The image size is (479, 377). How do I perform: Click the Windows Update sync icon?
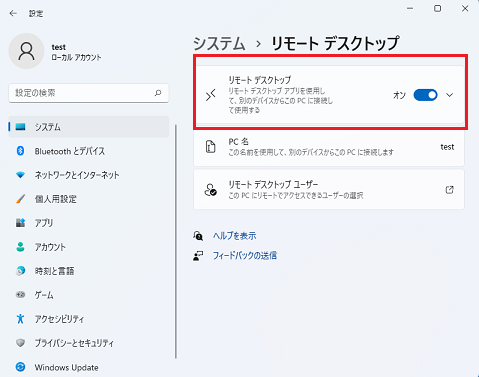pyautogui.click(x=21, y=367)
